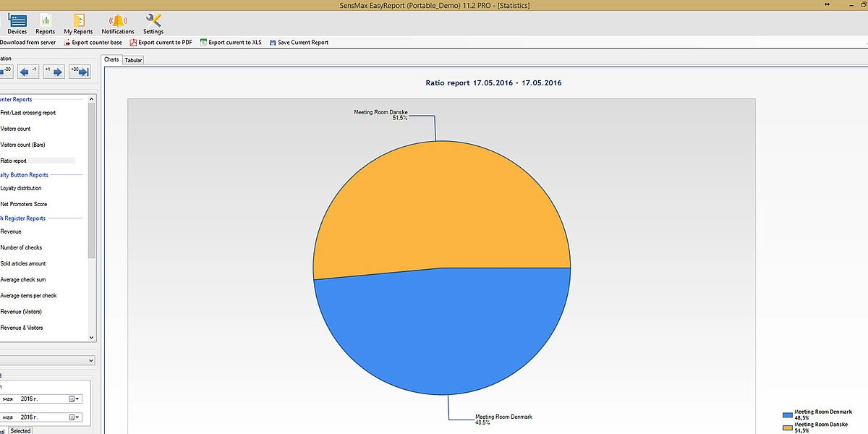Open the My Reports folder icon

(x=78, y=24)
